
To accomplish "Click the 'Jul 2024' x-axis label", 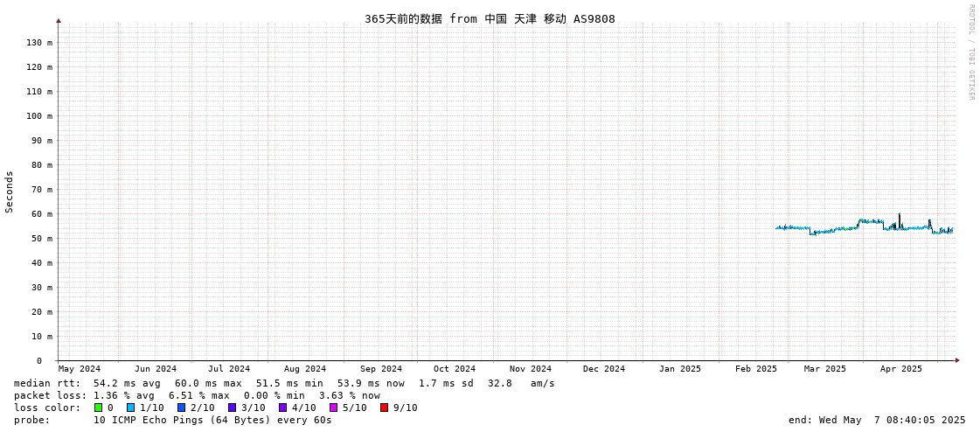I will click(229, 369).
